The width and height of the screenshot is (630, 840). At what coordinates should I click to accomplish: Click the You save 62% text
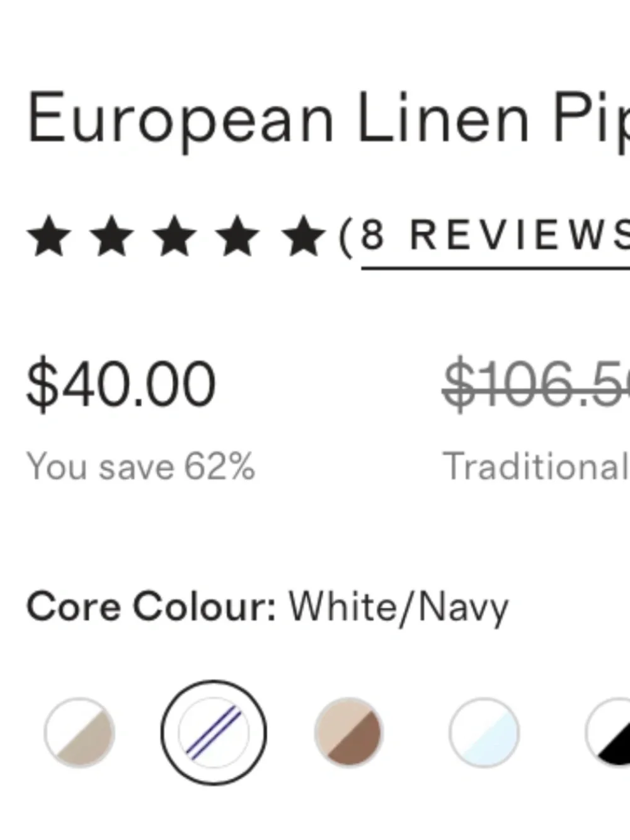(140, 467)
